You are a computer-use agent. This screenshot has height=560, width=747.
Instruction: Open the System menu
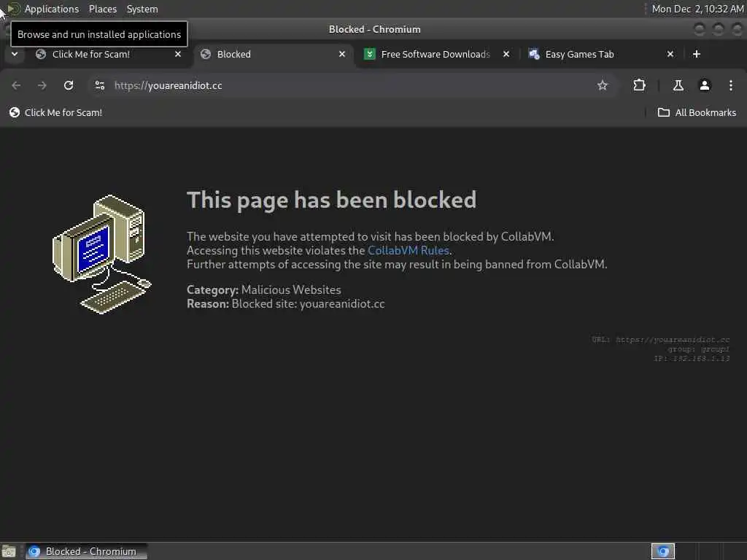[x=142, y=9]
